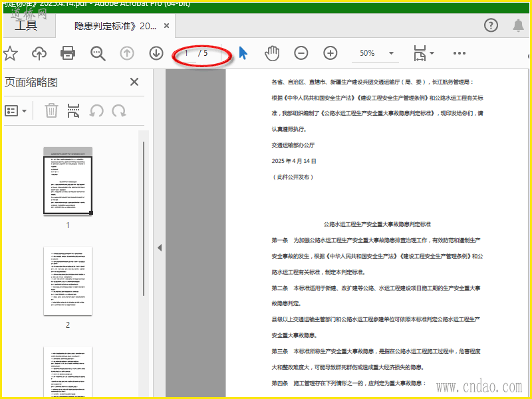Zoom in with the plus button

pyautogui.click(x=330, y=53)
